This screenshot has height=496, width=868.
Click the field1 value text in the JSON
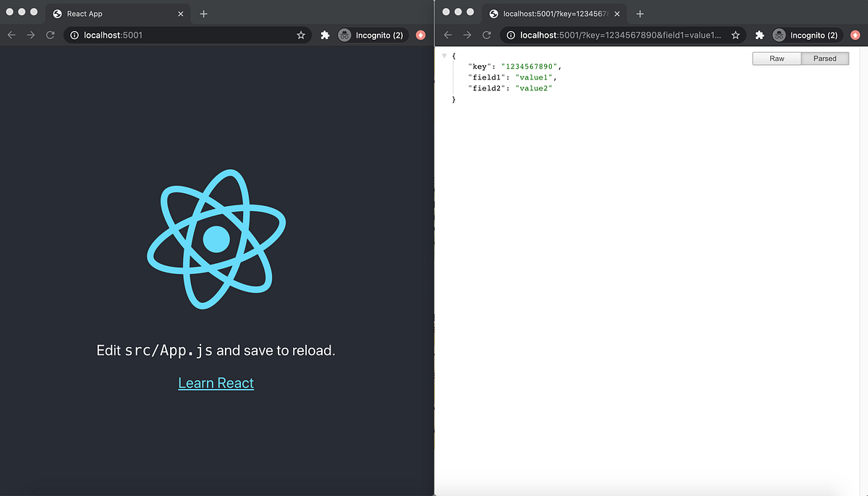tap(534, 77)
